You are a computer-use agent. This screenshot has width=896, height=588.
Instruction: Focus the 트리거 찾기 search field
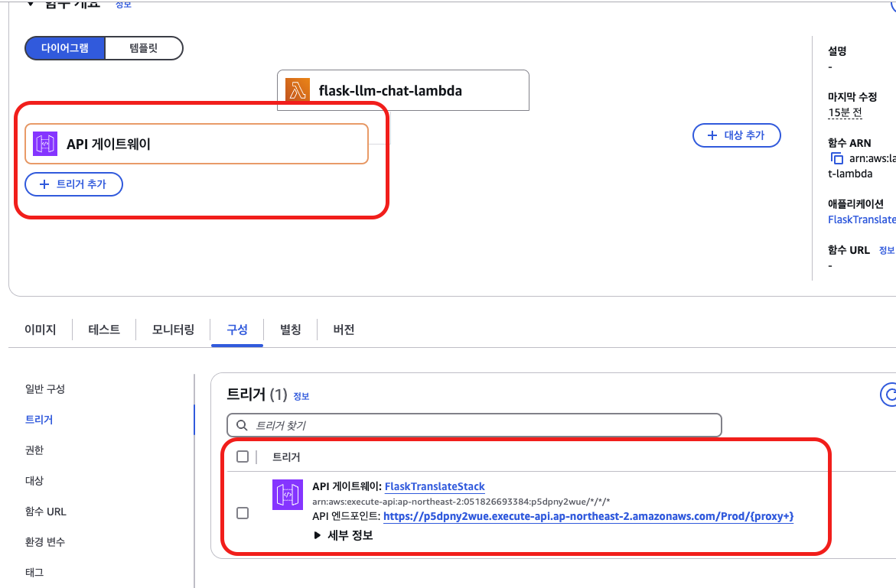click(x=474, y=425)
